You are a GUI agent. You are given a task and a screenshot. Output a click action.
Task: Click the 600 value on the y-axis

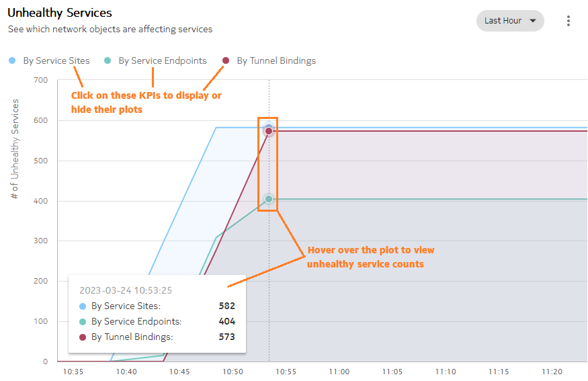tap(41, 120)
